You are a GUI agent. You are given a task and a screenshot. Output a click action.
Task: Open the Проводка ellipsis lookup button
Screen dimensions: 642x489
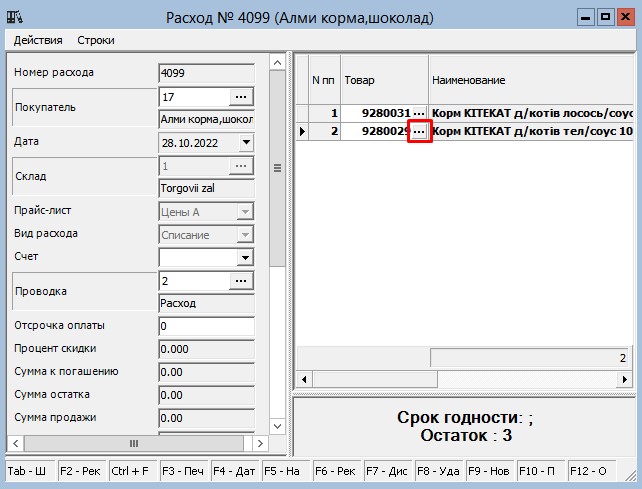click(x=242, y=282)
